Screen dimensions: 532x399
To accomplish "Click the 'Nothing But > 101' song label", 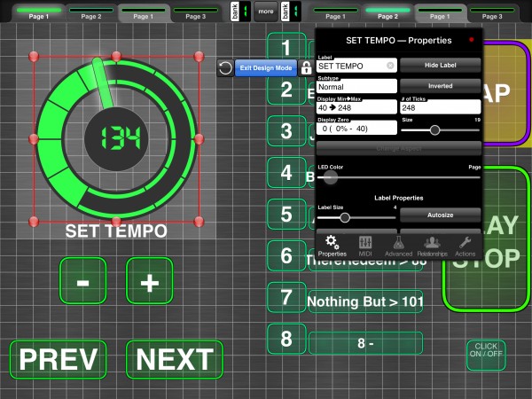I will (x=365, y=301).
